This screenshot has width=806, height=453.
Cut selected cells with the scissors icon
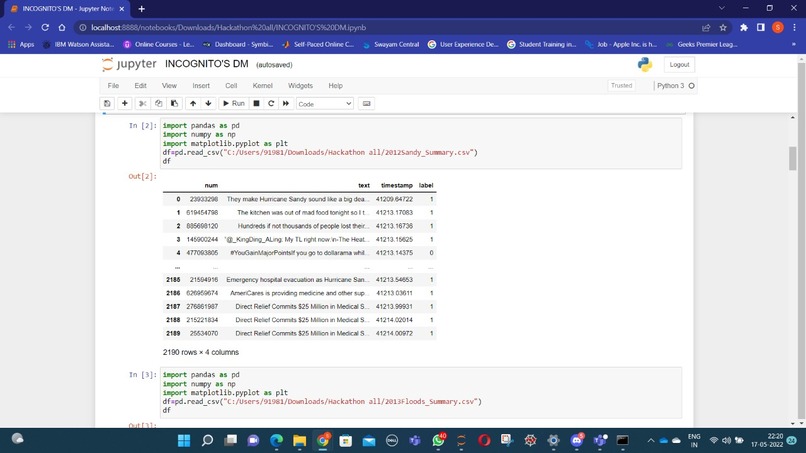pyautogui.click(x=142, y=103)
